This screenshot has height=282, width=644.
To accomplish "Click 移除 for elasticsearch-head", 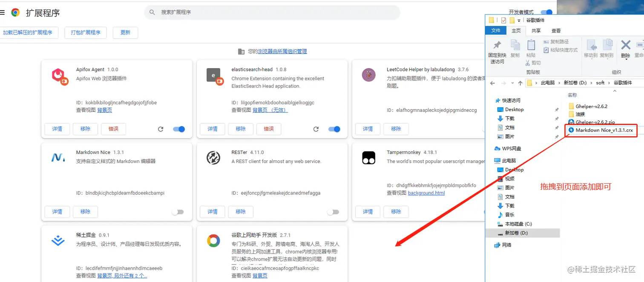I will tap(241, 129).
